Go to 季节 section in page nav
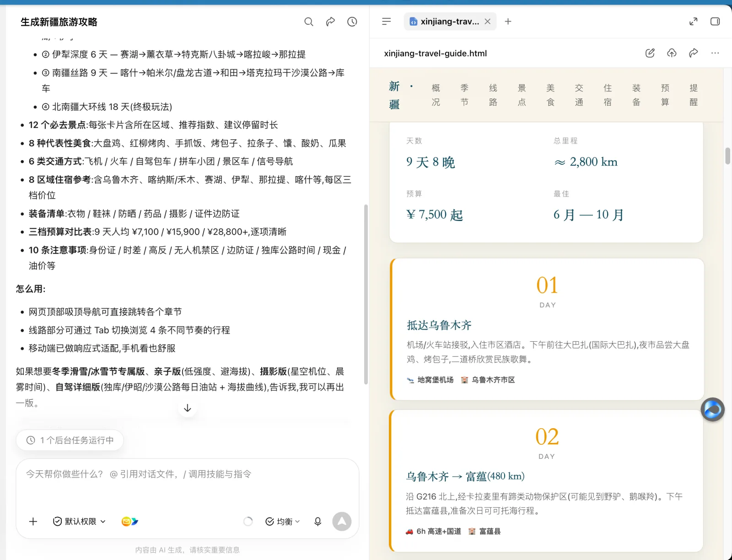Image resolution: width=732 pixels, height=560 pixels. (x=464, y=95)
